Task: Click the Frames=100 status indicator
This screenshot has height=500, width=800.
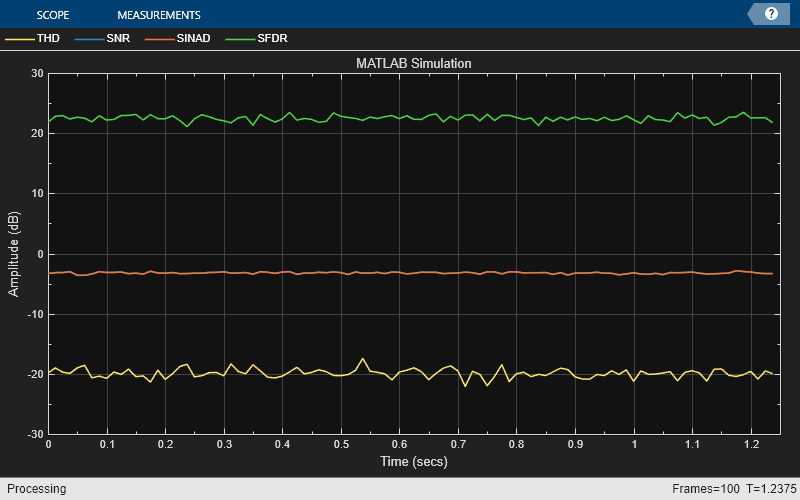Action: (x=706, y=489)
